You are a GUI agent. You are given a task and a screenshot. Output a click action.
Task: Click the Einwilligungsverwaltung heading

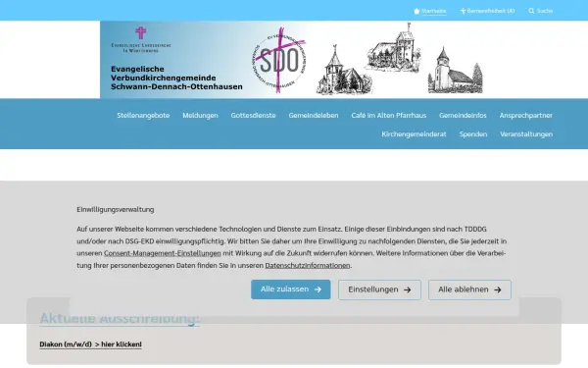coord(116,210)
